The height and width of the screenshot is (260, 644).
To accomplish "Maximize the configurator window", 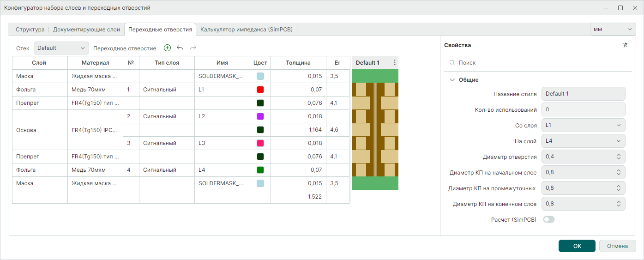I will (x=620, y=8).
